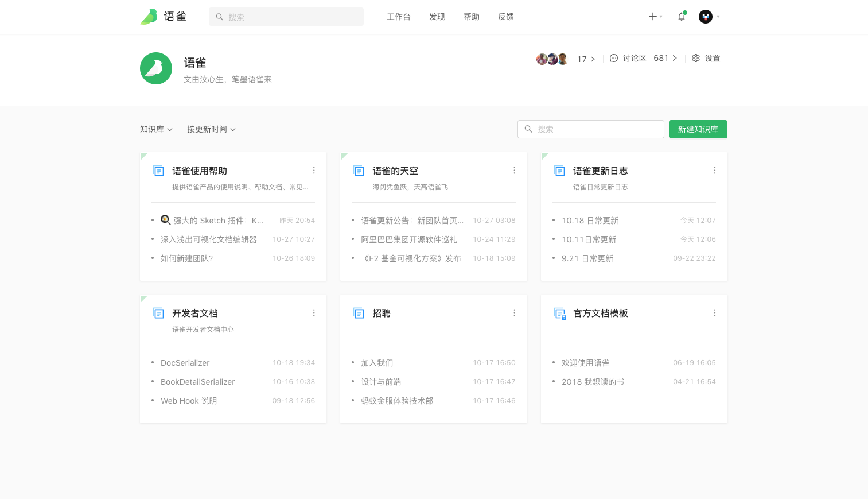Go to the 工作台 nav item

pos(398,17)
